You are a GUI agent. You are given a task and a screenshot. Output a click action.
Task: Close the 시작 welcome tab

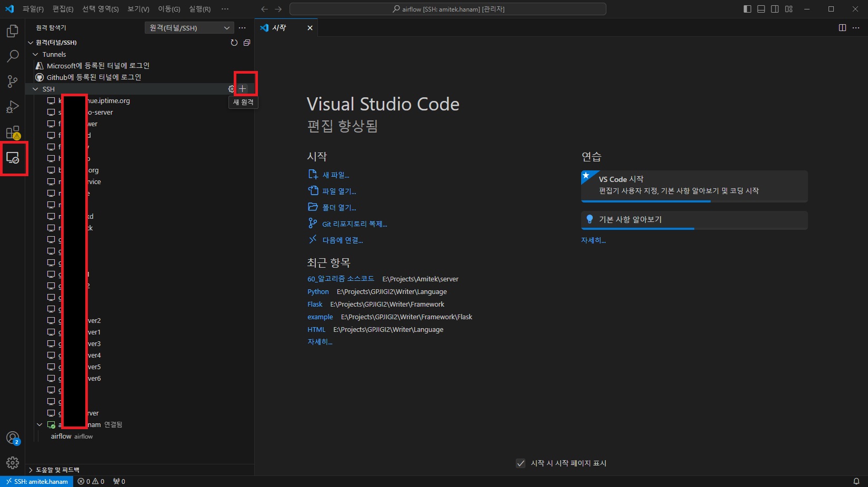310,28
